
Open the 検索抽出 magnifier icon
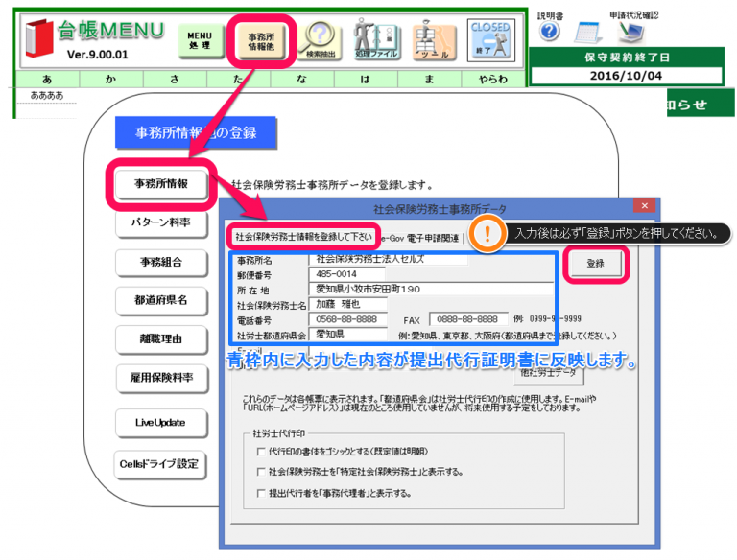point(321,40)
